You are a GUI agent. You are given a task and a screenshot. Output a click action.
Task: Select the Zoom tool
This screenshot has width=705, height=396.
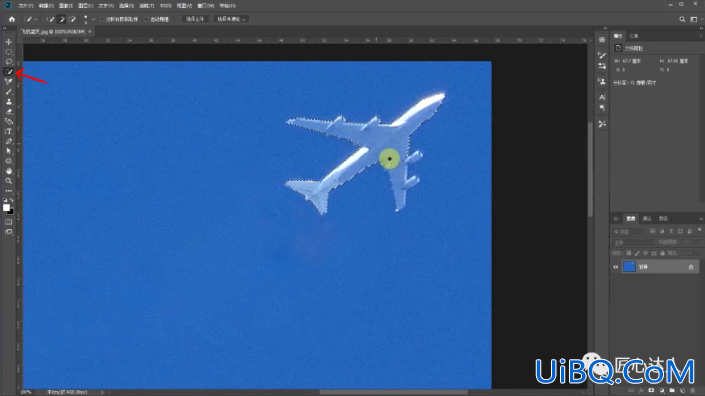pos(9,181)
